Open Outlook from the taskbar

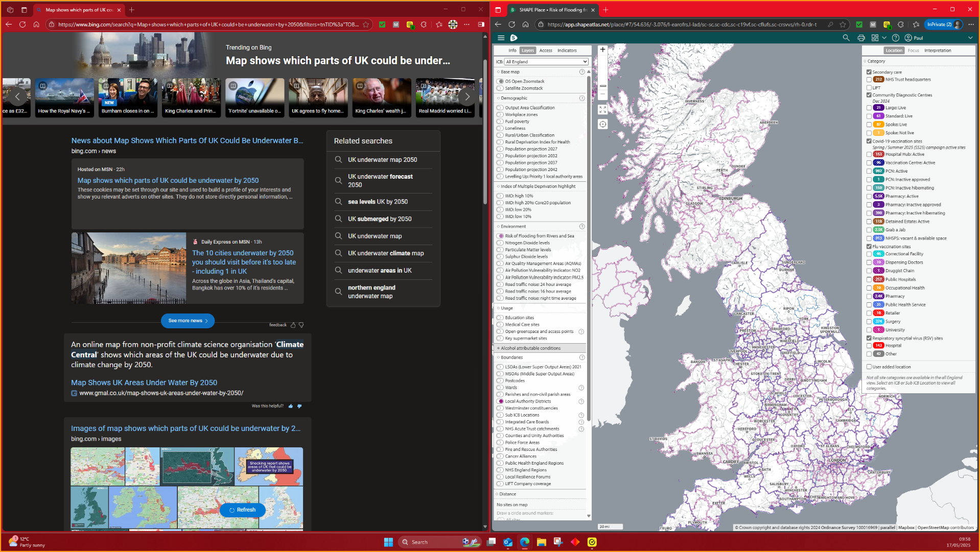click(x=507, y=542)
